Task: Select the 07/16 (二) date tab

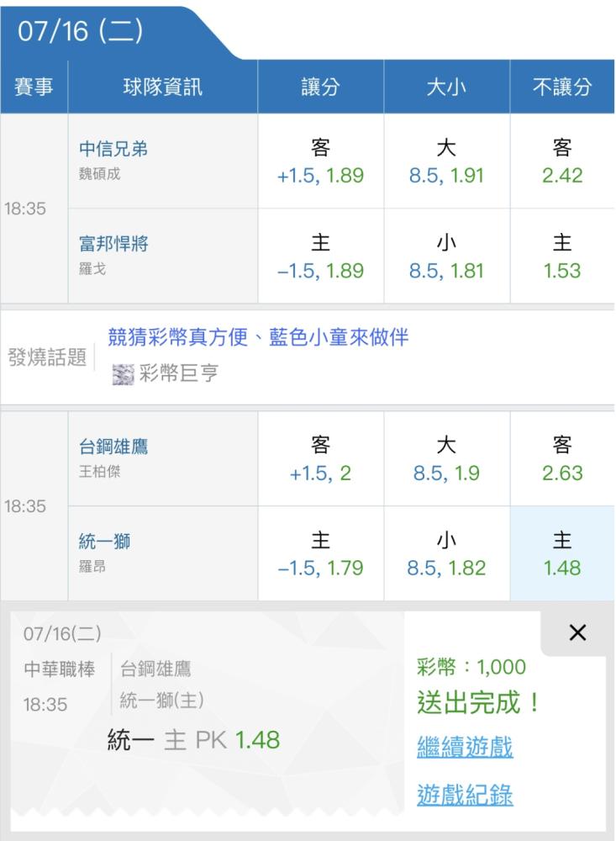Action: [x=82, y=31]
